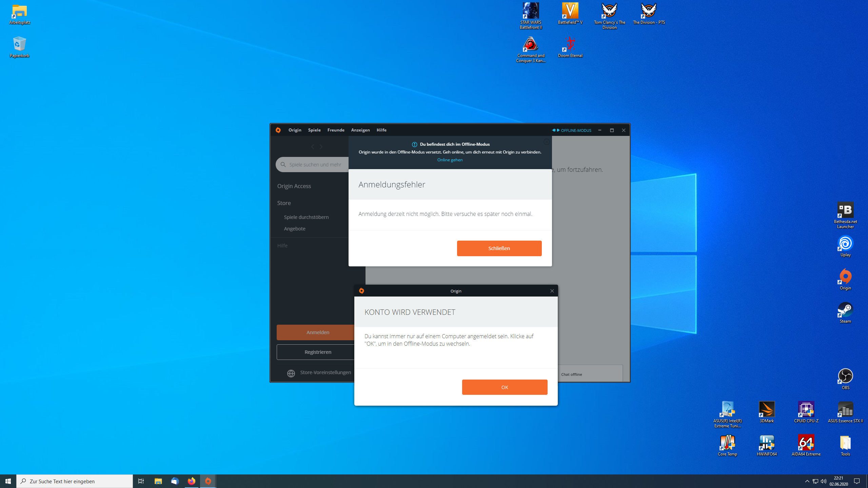The height and width of the screenshot is (488, 868).
Task: Open the Uplay desktop icon
Action: pyautogui.click(x=845, y=244)
